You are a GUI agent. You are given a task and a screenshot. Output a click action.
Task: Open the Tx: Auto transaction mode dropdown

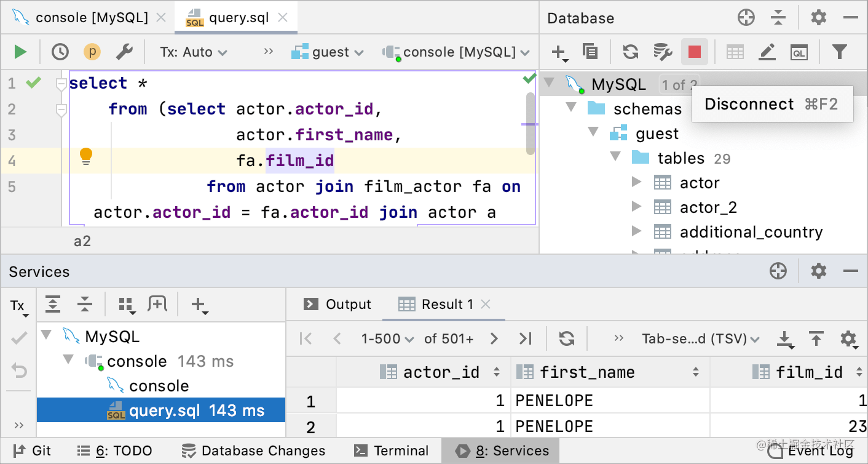(x=194, y=52)
